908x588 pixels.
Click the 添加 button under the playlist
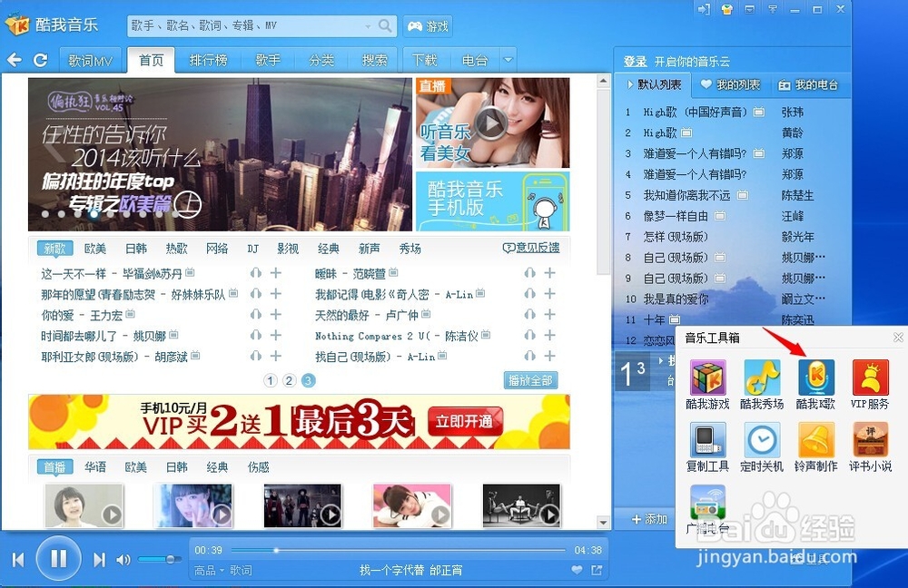(649, 519)
